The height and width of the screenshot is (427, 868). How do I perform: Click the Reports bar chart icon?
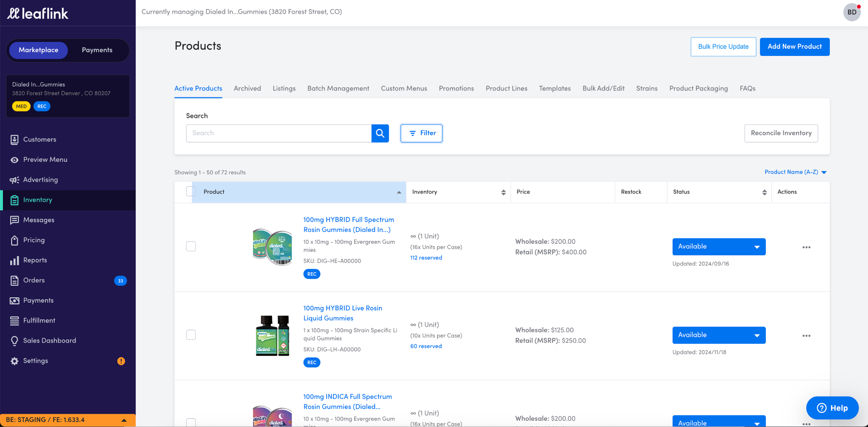click(14, 260)
